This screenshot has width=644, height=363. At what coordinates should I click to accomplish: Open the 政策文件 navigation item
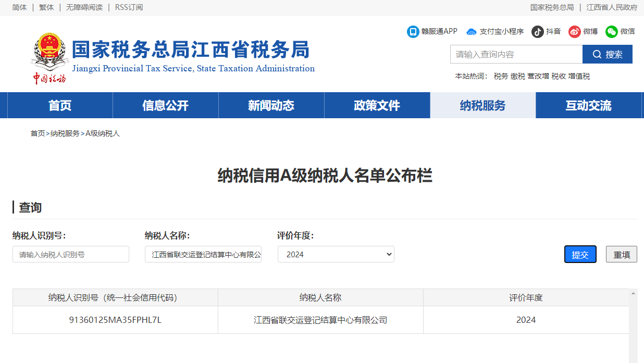coord(377,106)
